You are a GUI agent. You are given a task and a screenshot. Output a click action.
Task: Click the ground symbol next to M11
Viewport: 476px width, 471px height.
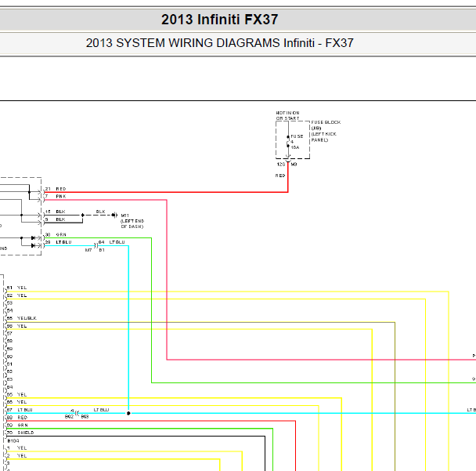(114, 216)
